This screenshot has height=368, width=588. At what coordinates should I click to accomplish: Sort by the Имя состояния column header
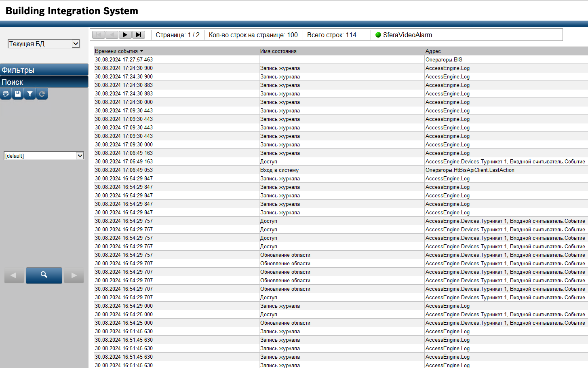coord(278,51)
